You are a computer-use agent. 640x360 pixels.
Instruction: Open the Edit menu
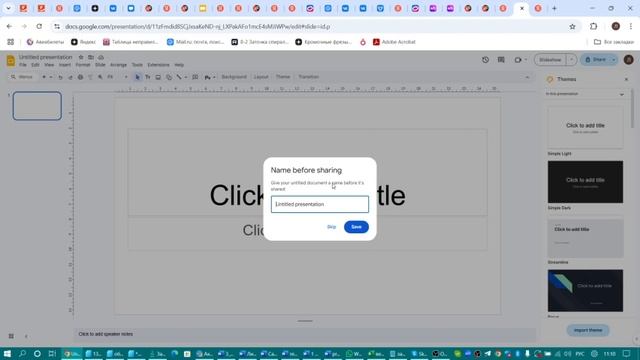(x=36, y=65)
